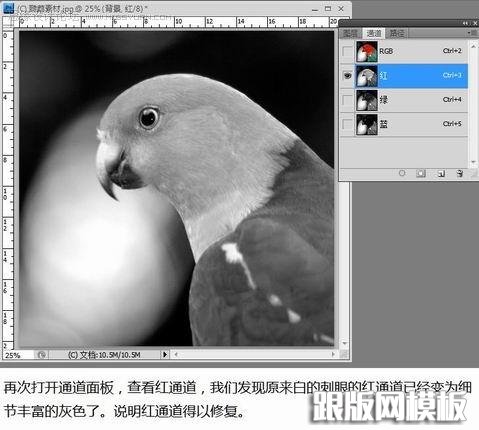Select the green (绿) channel row
This screenshot has width=479, height=430.
(x=411, y=100)
